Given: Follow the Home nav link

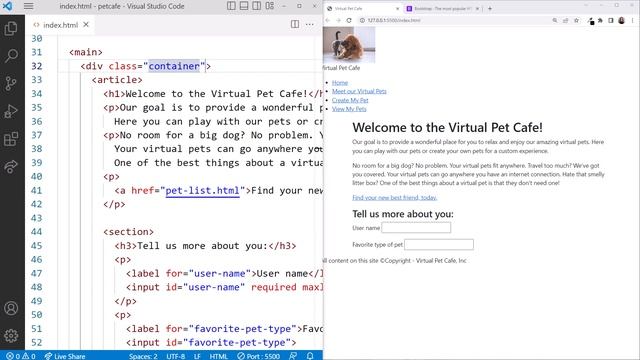Looking at the screenshot, I should (340, 82).
